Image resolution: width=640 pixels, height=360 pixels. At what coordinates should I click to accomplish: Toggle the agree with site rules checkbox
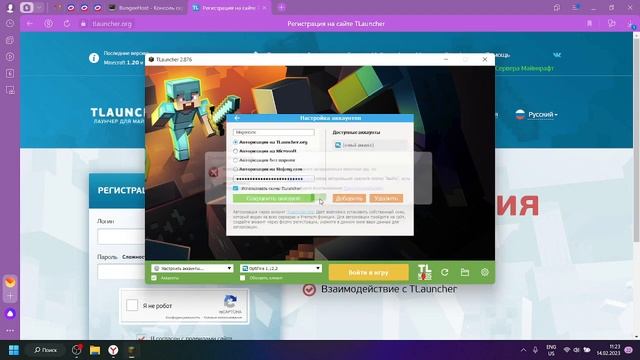pos(141,338)
